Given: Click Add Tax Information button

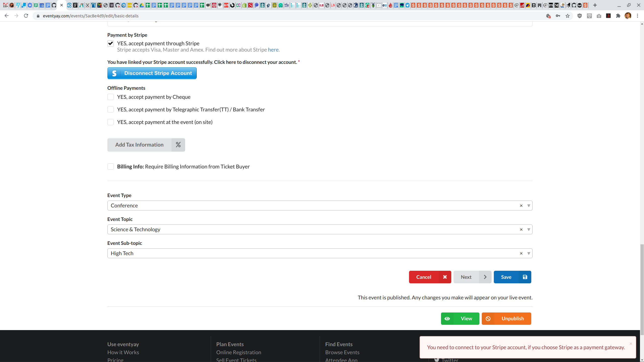Looking at the screenshot, I should point(146,145).
